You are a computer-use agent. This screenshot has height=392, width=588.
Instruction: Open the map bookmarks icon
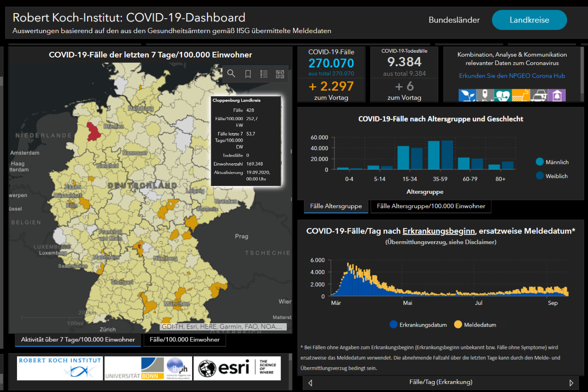pos(248,74)
